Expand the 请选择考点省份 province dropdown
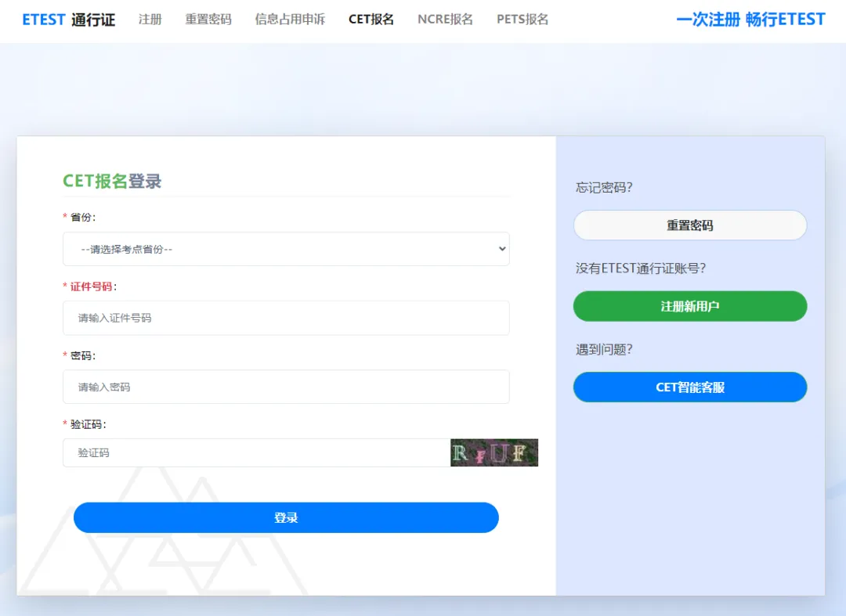 click(286, 249)
